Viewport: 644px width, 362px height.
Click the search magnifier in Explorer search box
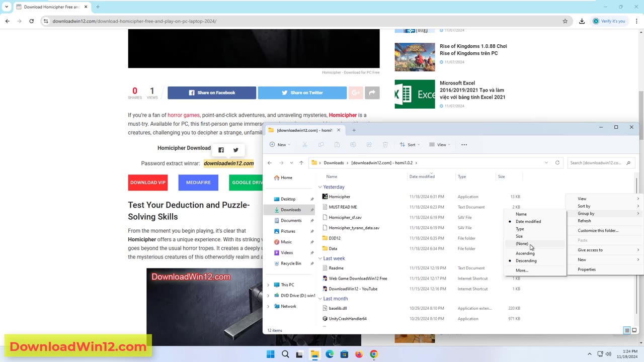tap(628, 163)
